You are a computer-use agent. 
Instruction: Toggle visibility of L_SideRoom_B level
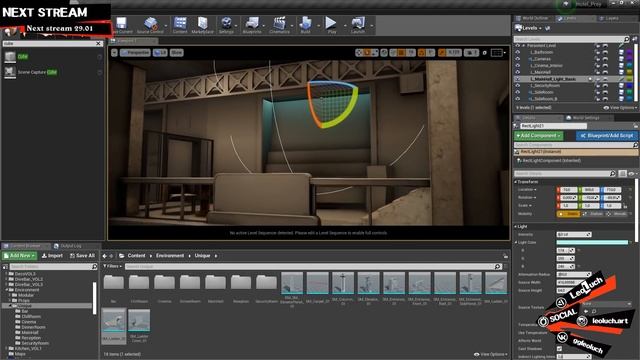click(x=518, y=98)
